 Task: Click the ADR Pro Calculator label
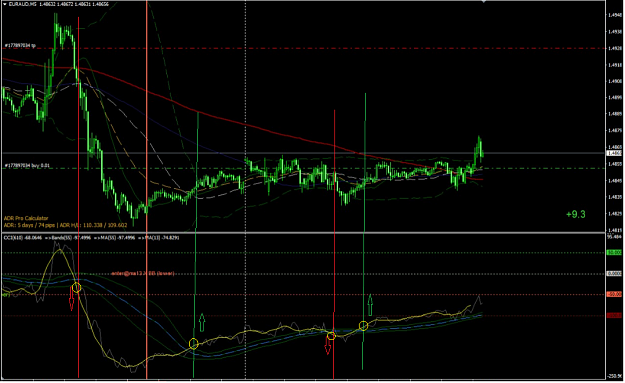pos(26,218)
